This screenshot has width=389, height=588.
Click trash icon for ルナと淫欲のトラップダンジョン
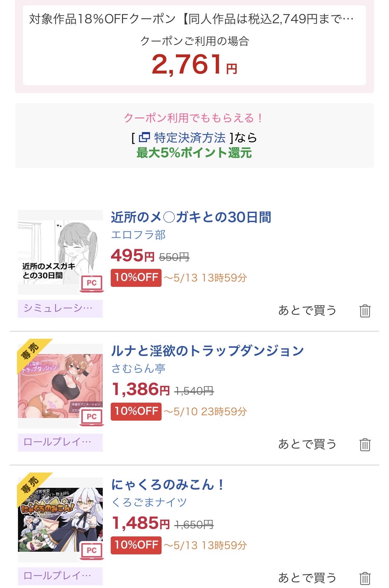365,445
